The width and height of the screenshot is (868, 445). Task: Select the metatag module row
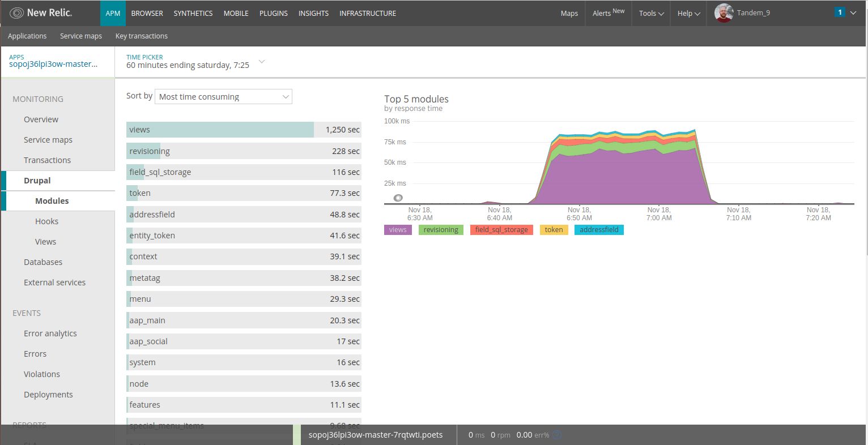click(x=244, y=278)
